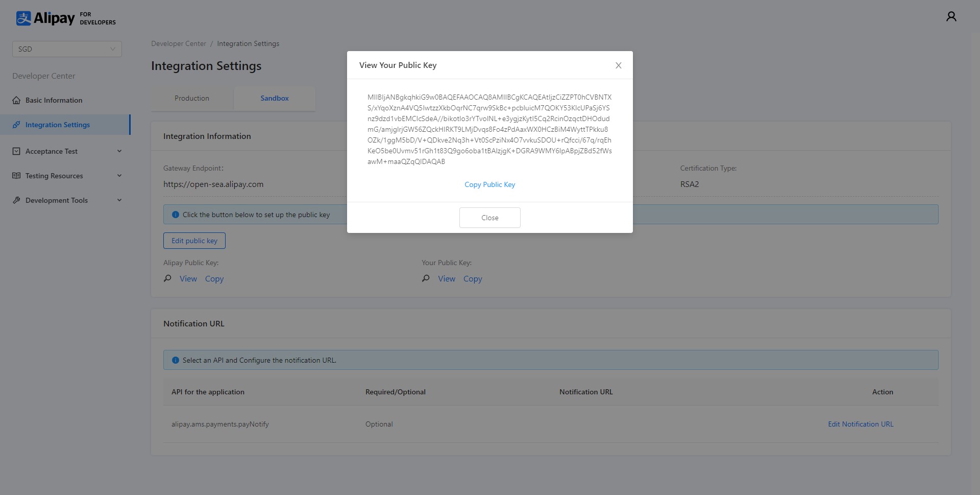Open the Edit Notification URL link
Viewport: 980px width, 495px height.
[x=861, y=424]
